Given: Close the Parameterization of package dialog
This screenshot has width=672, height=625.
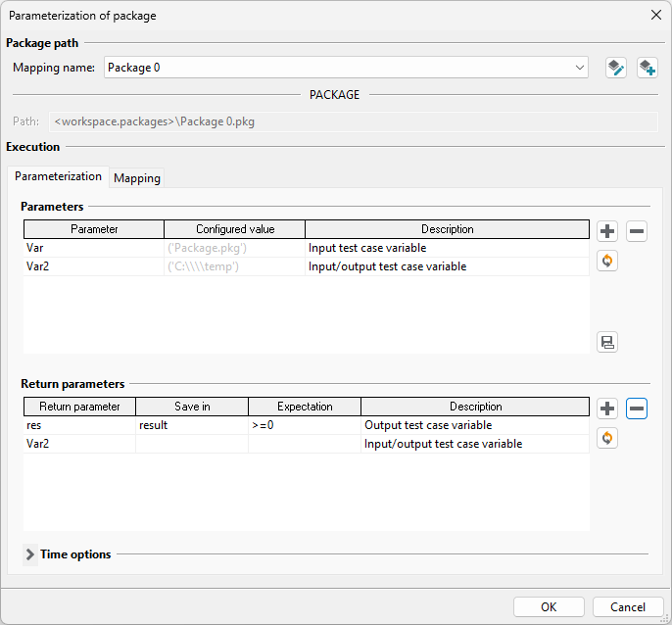Looking at the screenshot, I should [x=655, y=15].
